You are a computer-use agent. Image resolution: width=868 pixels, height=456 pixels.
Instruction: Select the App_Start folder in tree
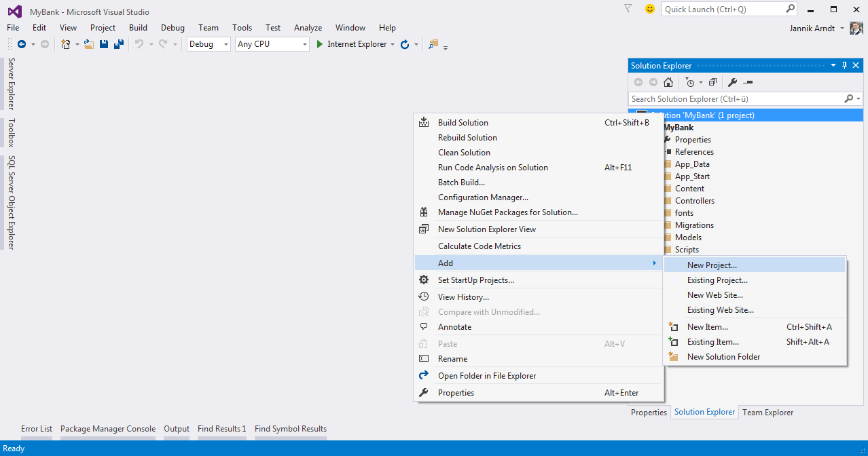coord(692,176)
